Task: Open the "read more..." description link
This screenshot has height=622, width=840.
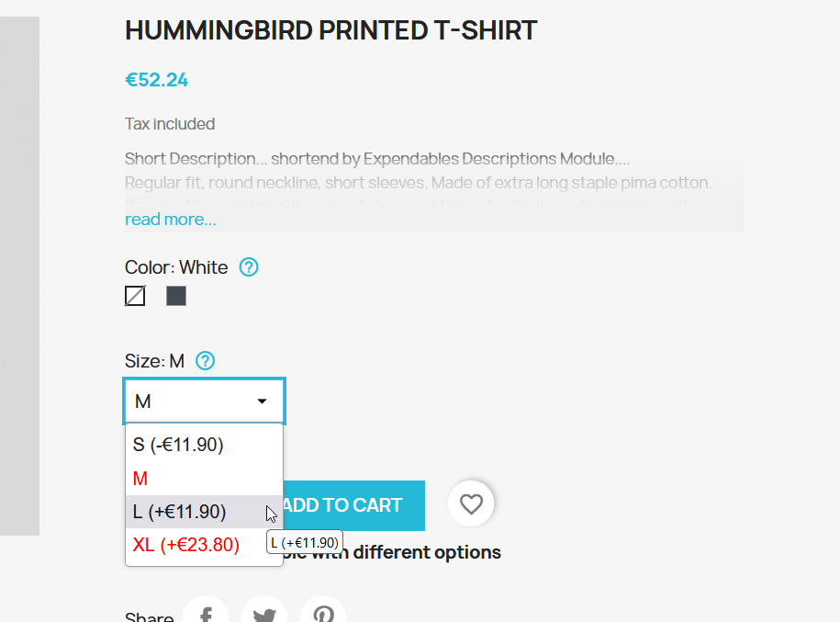Action: (x=171, y=220)
